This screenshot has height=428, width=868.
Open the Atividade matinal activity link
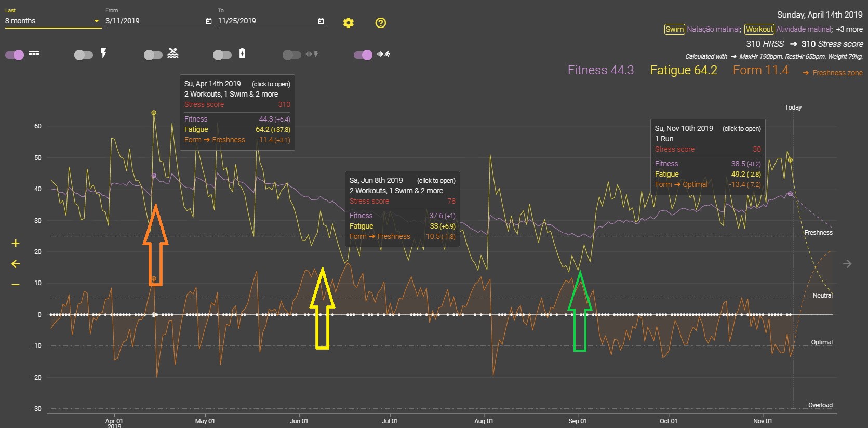804,29
